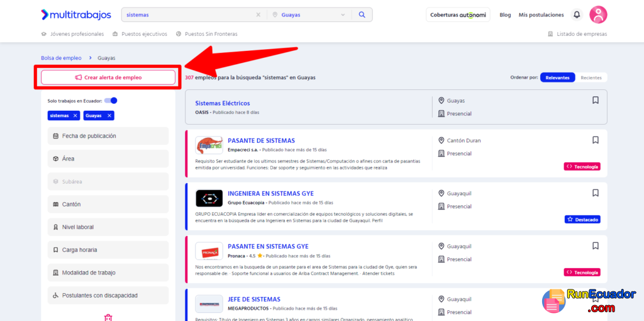The width and height of the screenshot is (644, 321).
Task: Save the PASANTE DE SISTEMAS job with bookmark
Action: click(x=596, y=140)
